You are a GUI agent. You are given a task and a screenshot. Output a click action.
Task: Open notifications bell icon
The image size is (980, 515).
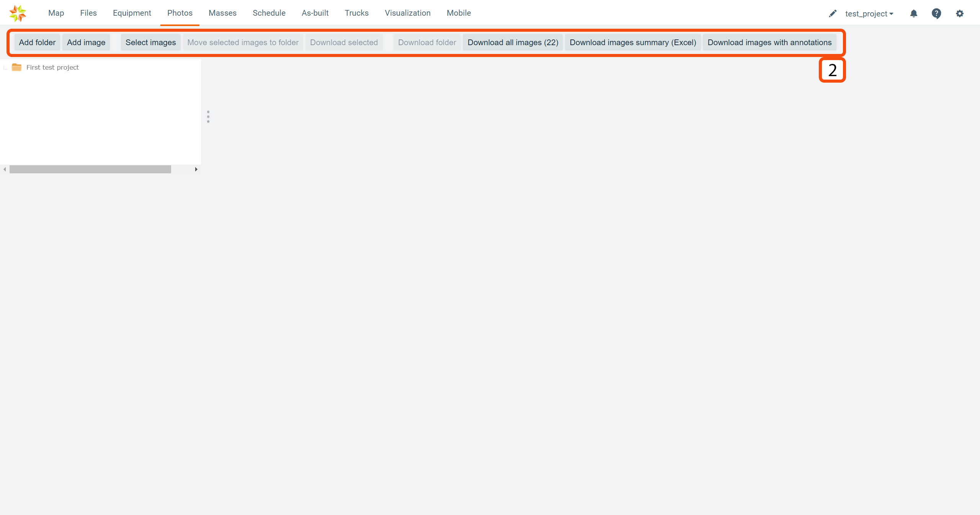point(914,14)
